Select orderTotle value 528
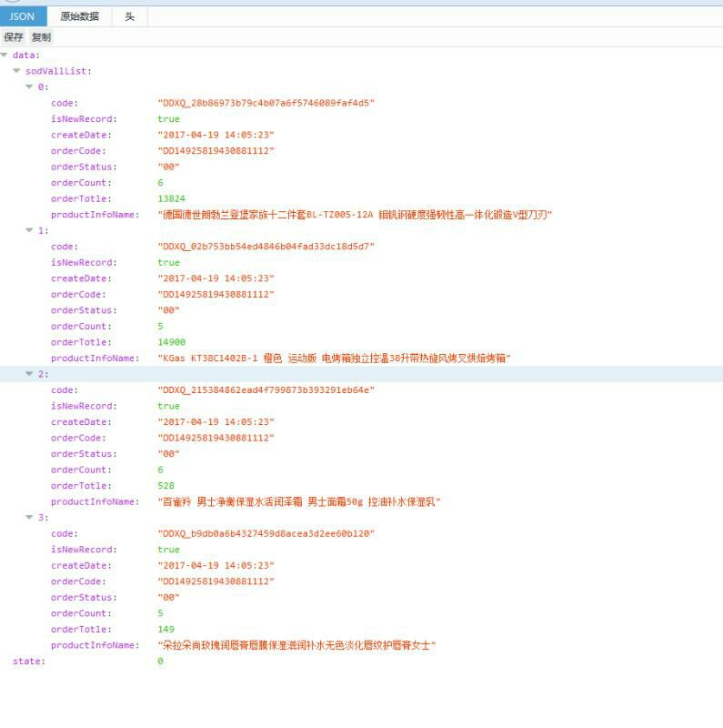 (x=166, y=486)
